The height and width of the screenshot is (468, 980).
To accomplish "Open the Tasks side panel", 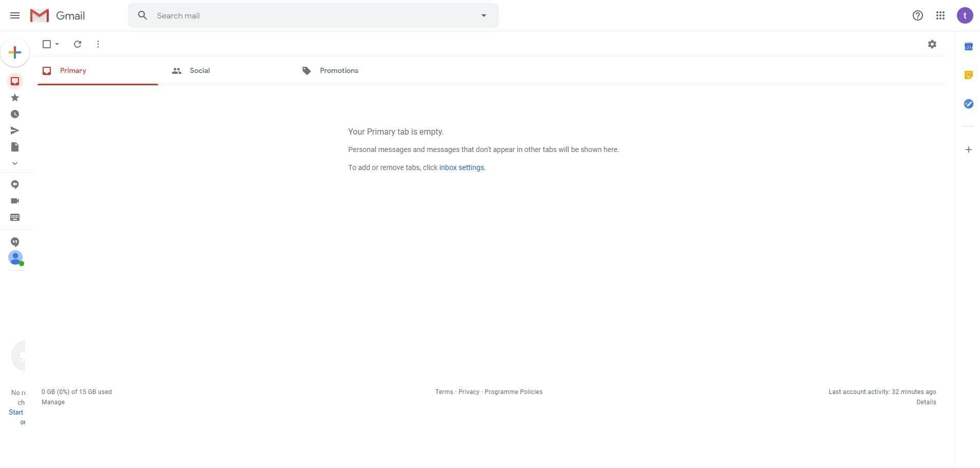I will click(969, 104).
